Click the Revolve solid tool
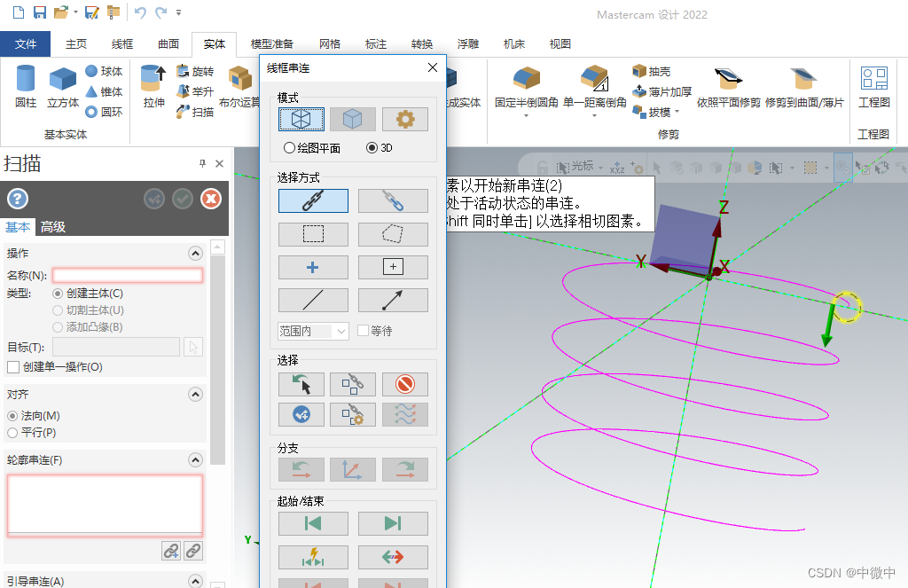 click(x=195, y=71)
